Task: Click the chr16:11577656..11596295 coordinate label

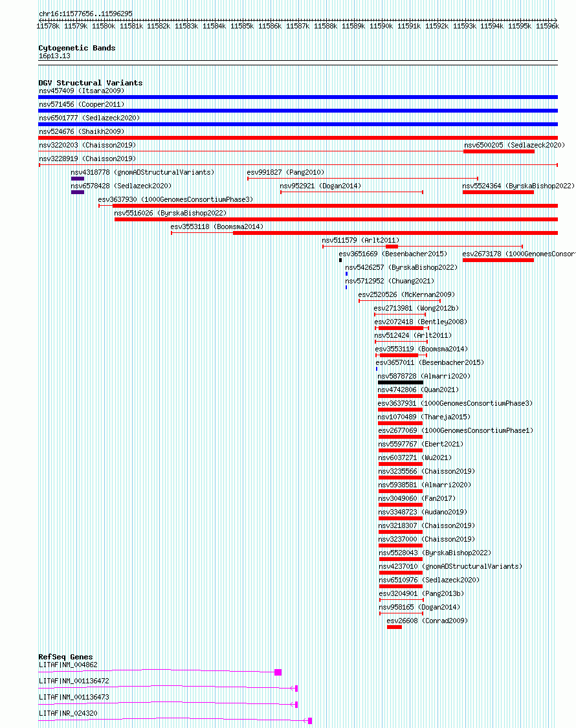Action: click(85, 14)
